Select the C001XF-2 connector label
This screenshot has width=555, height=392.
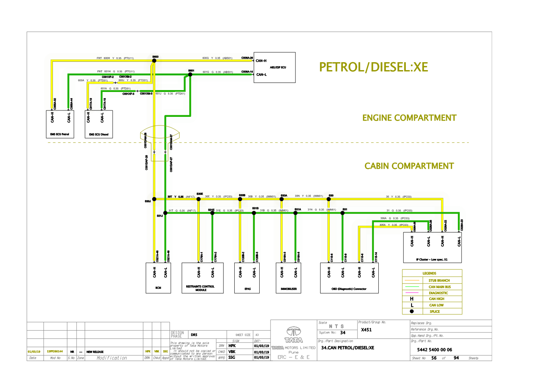pyautogui.click(x=108, y=77)
